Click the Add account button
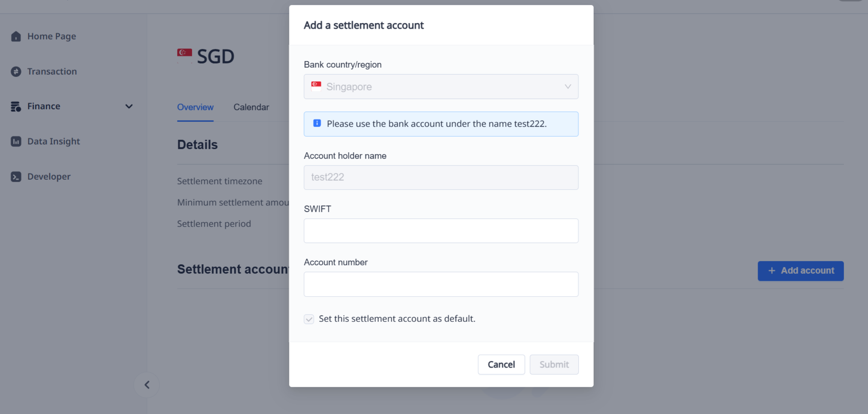 [801, 271]
